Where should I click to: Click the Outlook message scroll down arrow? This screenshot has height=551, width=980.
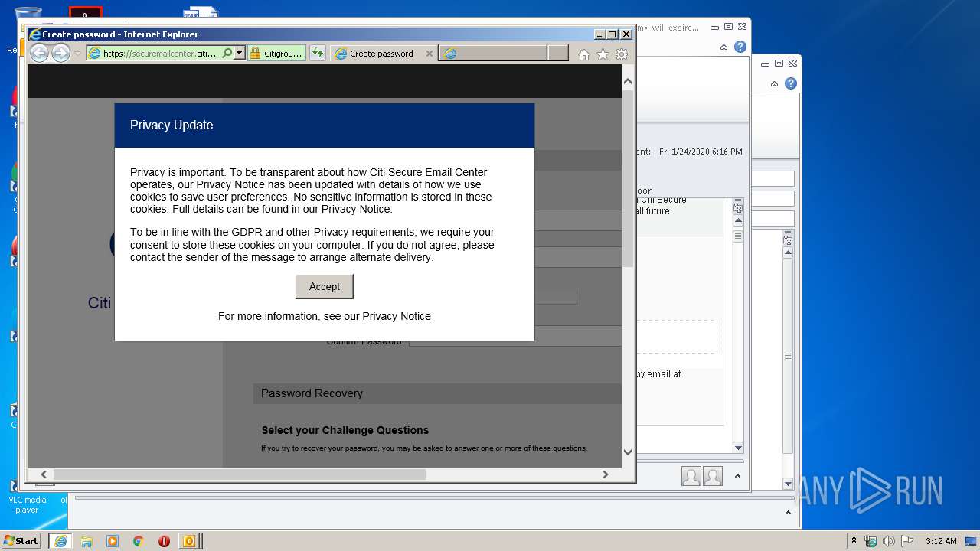pyautogui.click(x=738, y=448)
